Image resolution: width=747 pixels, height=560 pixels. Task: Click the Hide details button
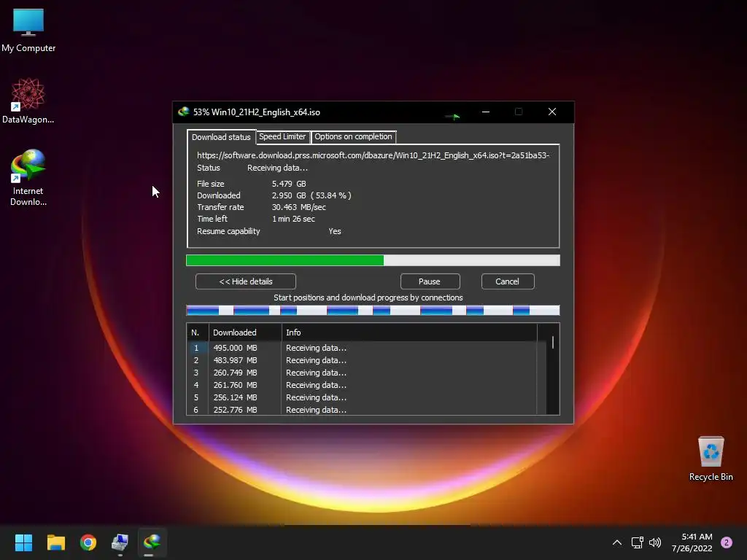pos(246,281)
